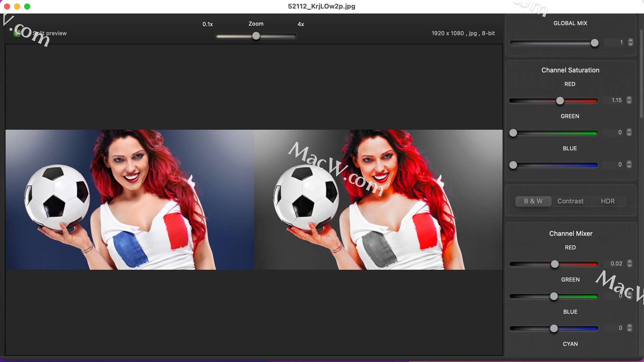
Task: Click Channel Saturation Blue value stepper
Action: coord(629,165)
